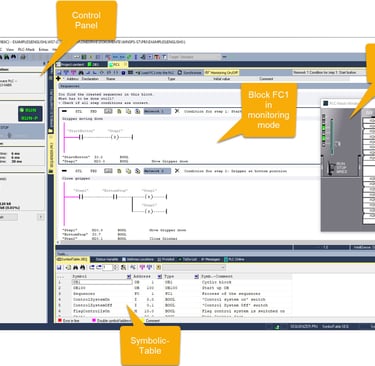Select the OB100 symbol row
This screenshot has height=366, width=375.
click(173, 288)
